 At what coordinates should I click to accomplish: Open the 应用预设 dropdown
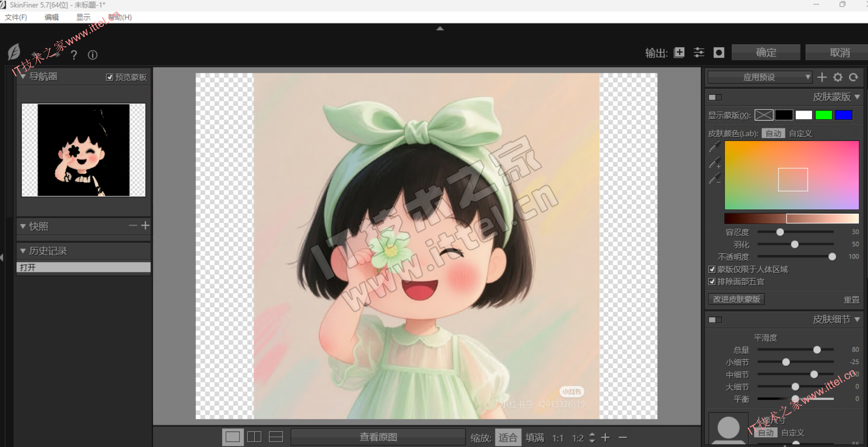point(759,77)
